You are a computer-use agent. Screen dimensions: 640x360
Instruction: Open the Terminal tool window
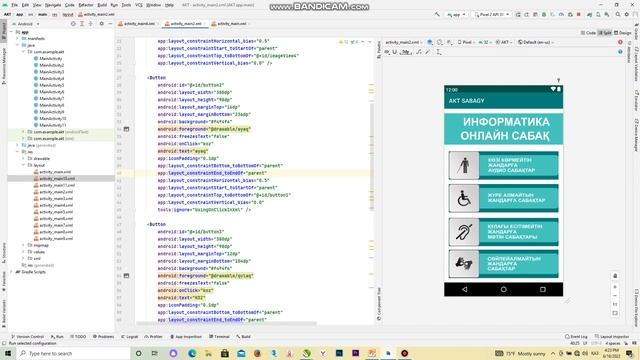click(220, 337)
